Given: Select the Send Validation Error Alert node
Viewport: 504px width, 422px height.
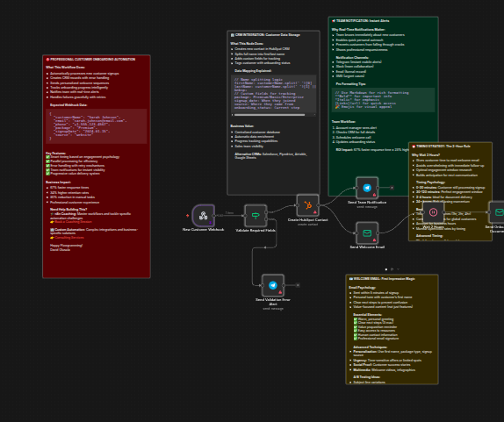Looking at the screenshot, I should (273, 285).
